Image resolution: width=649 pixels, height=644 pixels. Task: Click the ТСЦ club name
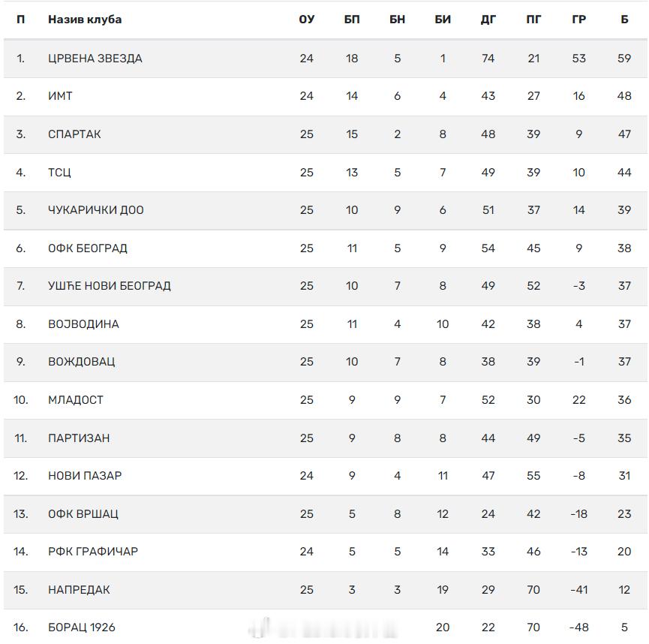click(60, 173)
